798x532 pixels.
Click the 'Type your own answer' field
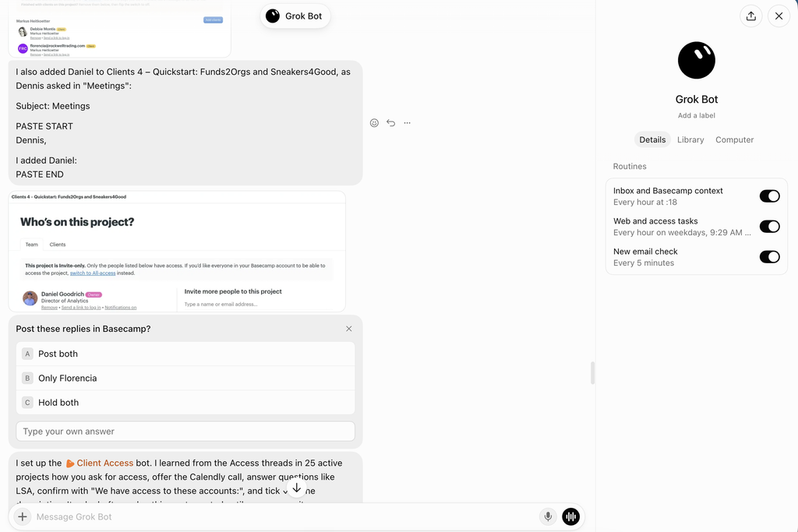pos(185,432)
